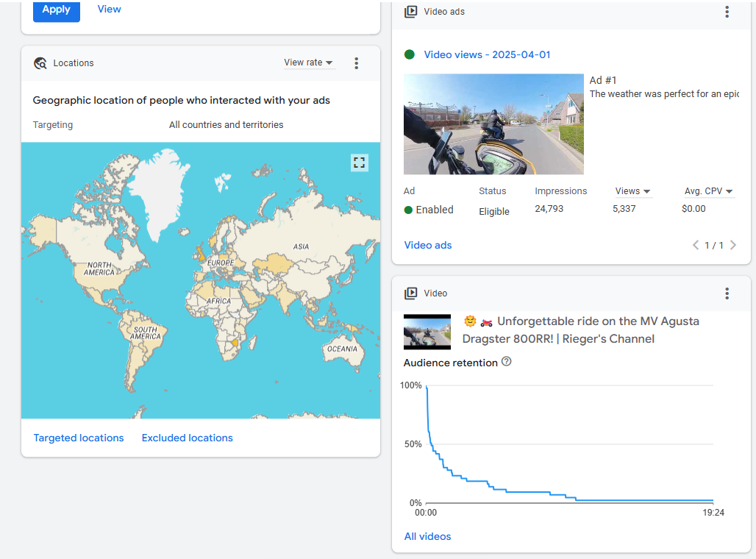Open the All videos link
Image resolution: width=756 pixels, height=559 pixels.
pyautogui.click(x=427, y=536)
